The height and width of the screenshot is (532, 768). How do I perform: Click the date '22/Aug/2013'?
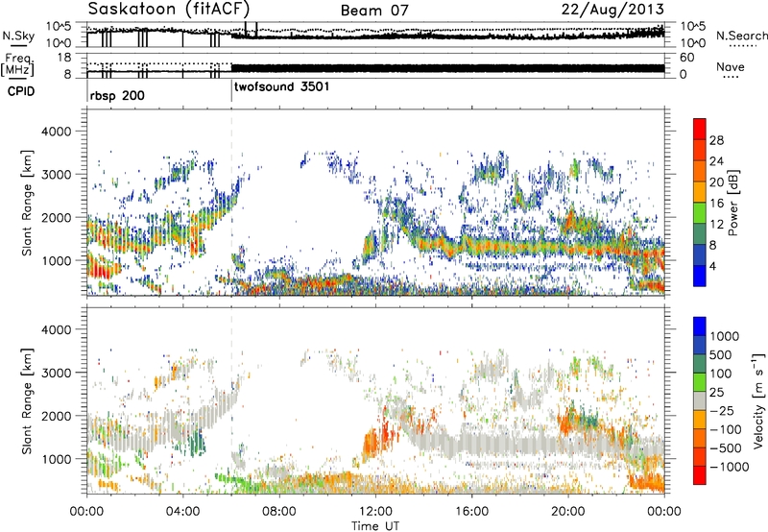coord(612,10)
